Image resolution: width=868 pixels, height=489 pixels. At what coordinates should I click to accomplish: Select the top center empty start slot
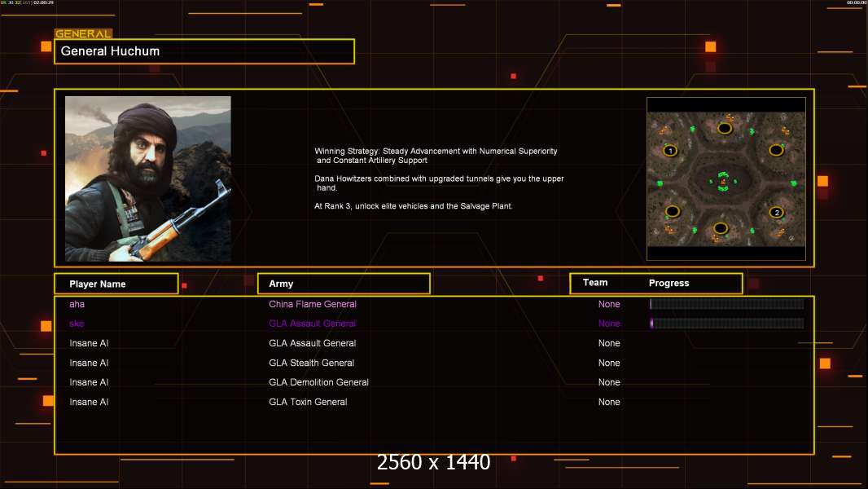725,129
